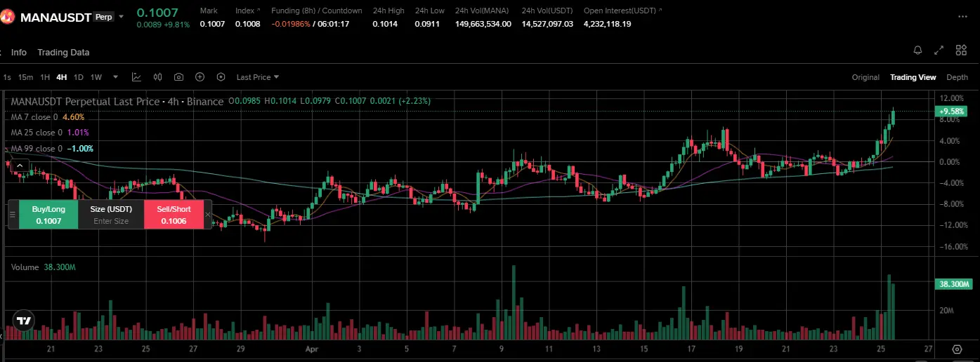Viewport: 980px width, 362px height.
Task: Take a chart snapshot with camera icon
Action: tap(178, 77)
